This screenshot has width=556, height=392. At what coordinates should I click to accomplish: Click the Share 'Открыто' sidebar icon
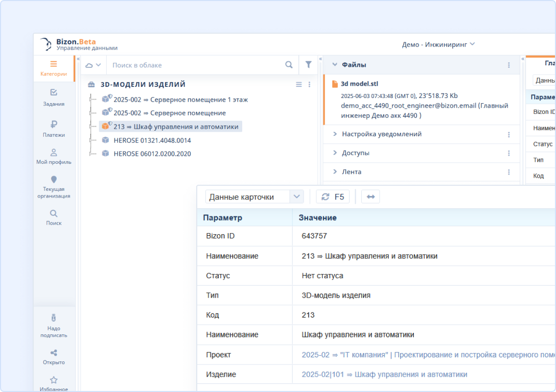54,353
